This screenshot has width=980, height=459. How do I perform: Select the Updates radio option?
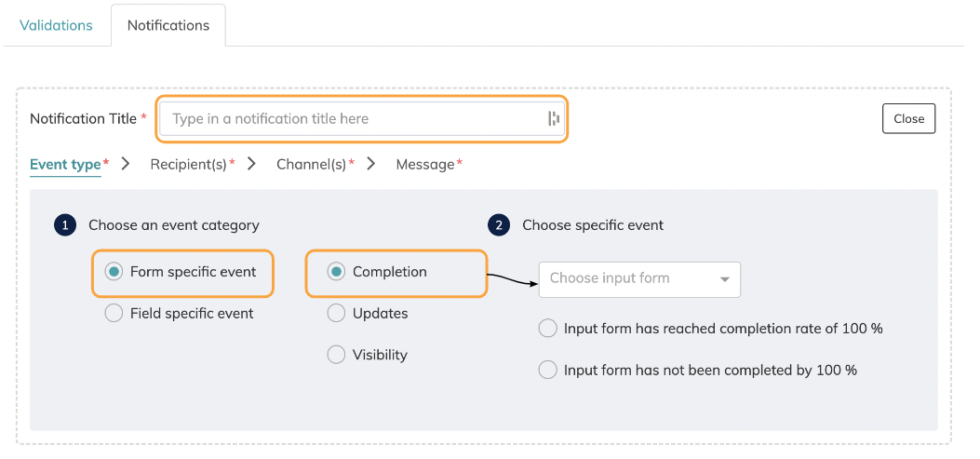336,314
